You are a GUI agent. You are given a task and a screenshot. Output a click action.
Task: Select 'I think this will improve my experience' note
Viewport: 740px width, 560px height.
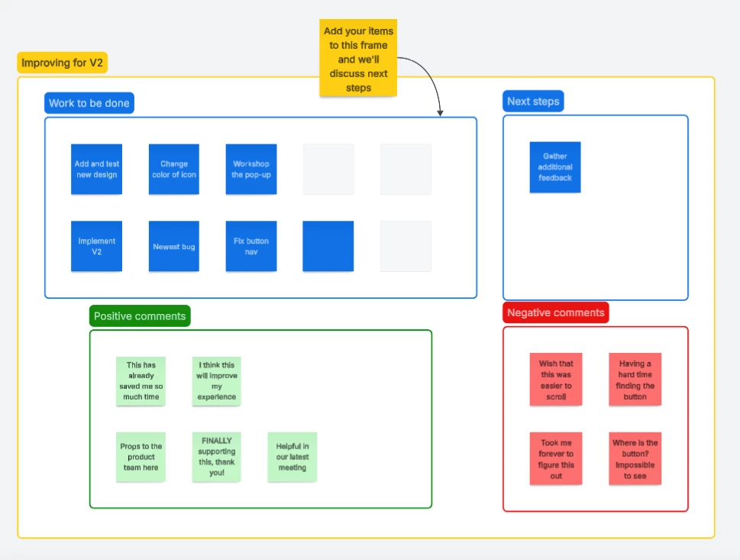217,381
